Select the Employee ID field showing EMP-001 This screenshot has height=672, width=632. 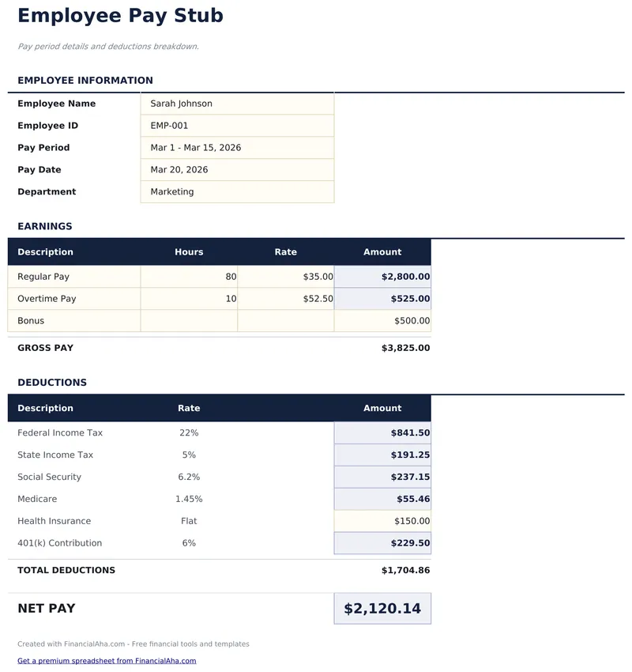[237, 126]
